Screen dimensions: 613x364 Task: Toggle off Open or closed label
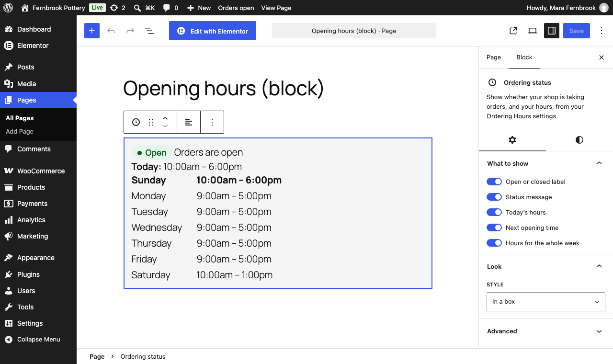coord(494,182)
